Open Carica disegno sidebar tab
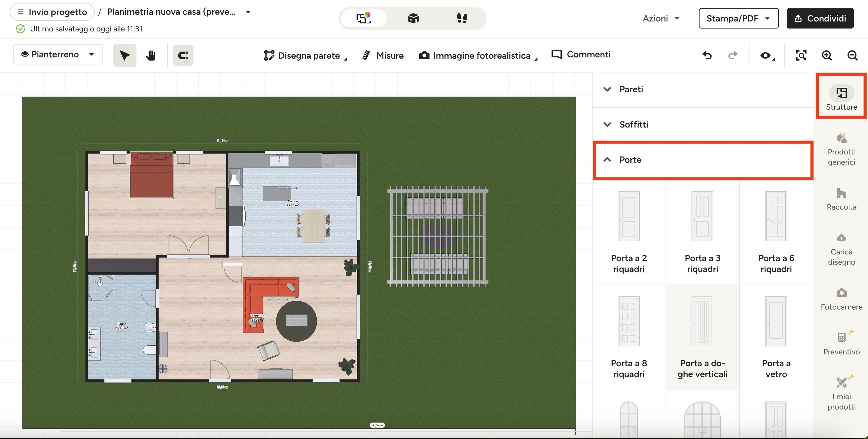The image size is (868, 439). (x=841, y=249)
